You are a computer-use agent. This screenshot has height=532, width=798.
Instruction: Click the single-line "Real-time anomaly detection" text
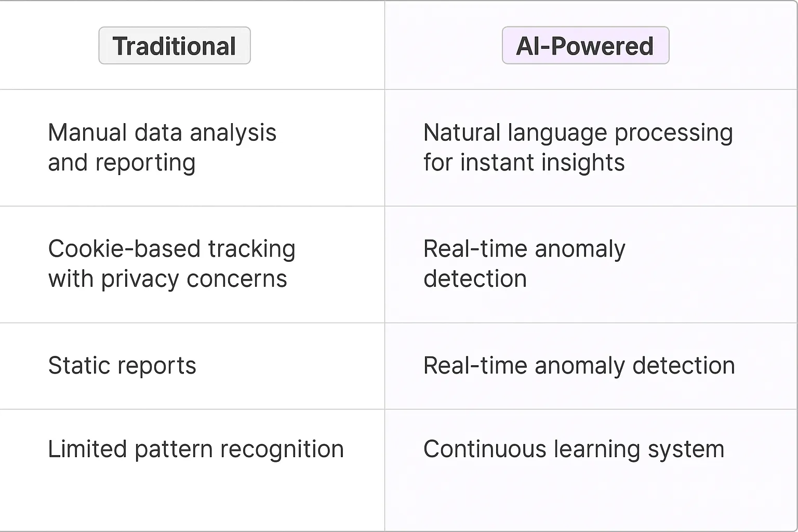(x=579, y=366)
